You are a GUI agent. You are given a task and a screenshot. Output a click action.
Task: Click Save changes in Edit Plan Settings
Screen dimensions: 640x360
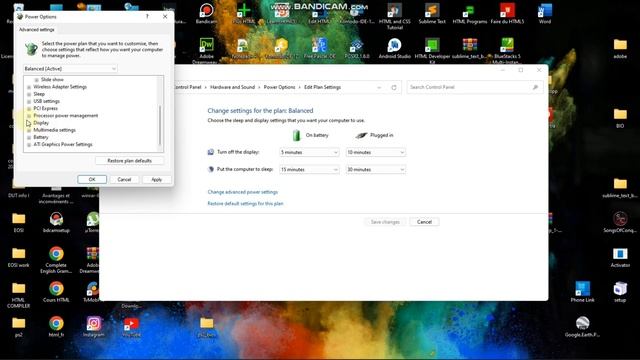coord(385,222)
